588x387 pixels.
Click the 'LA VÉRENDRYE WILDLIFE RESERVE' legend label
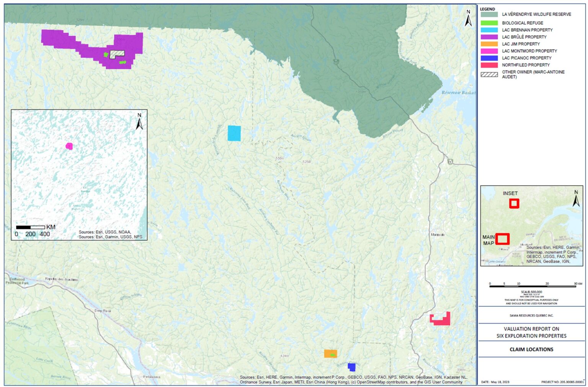click(536, 14)
